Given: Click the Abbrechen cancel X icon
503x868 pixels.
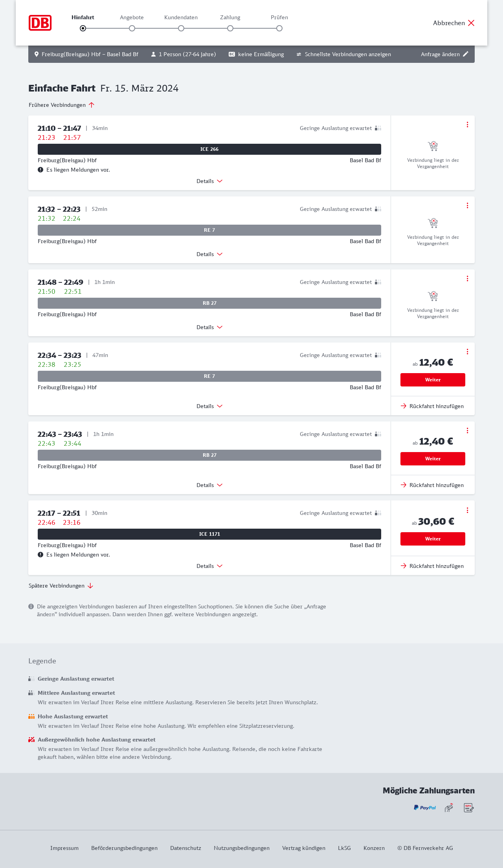Looking at the screenshot, I should tap(471, 23).
